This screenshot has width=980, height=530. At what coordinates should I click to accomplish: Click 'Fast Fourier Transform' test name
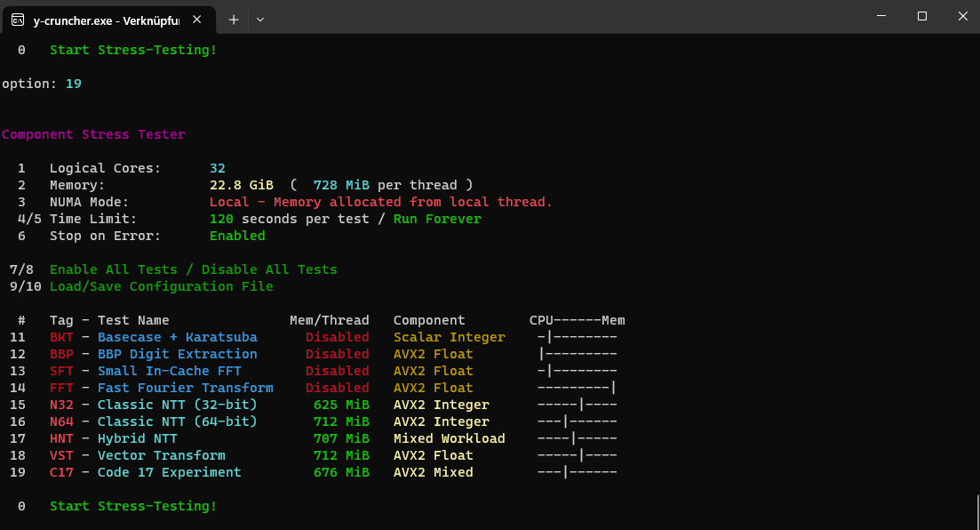[185, 388]
